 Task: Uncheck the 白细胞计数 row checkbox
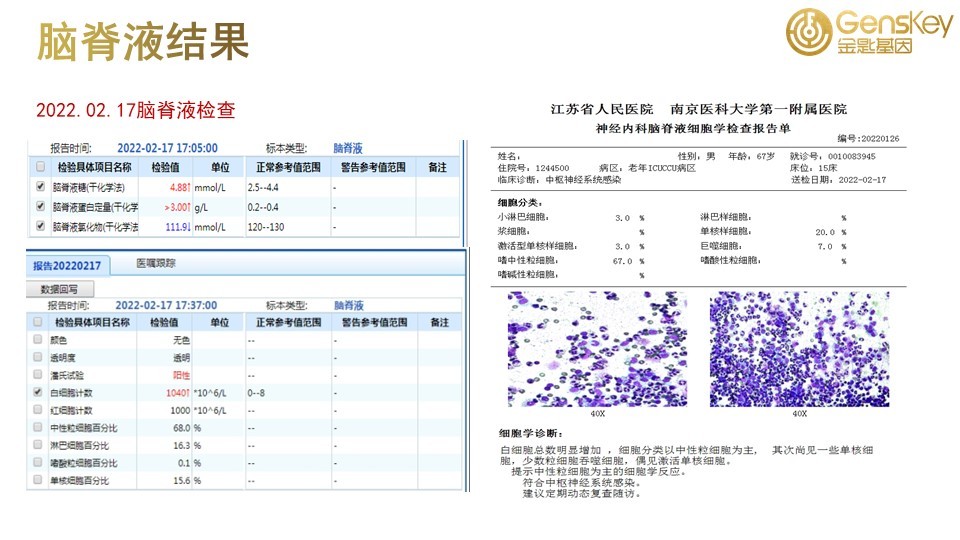tap(38, 392)
